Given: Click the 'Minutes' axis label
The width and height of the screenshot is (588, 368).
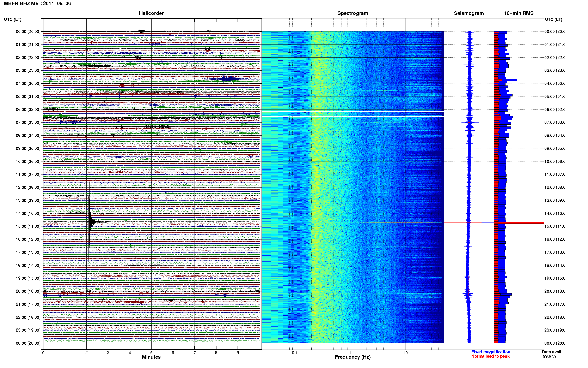Looking at the screenshot, I should (x=151, y=357).
